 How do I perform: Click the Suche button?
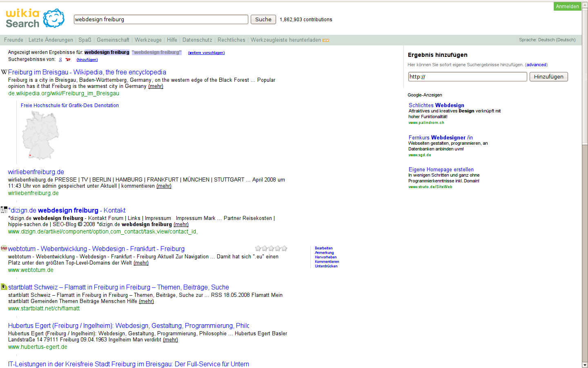pos(263,19)
